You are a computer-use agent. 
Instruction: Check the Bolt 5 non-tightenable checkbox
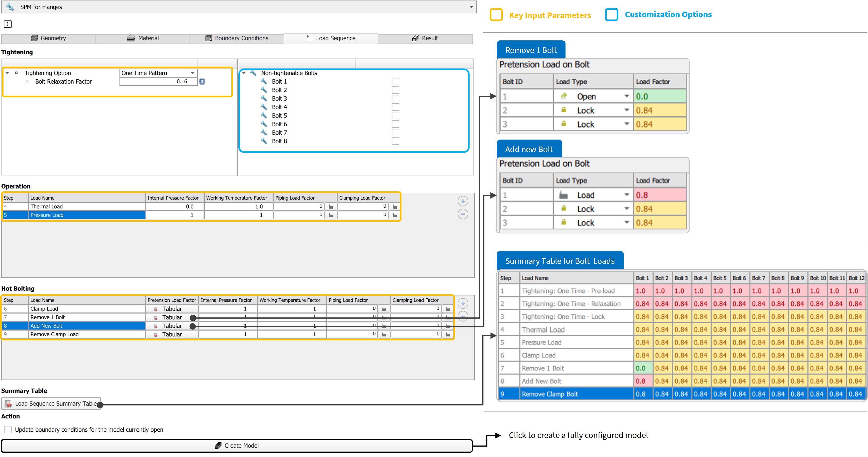[395, 115]
